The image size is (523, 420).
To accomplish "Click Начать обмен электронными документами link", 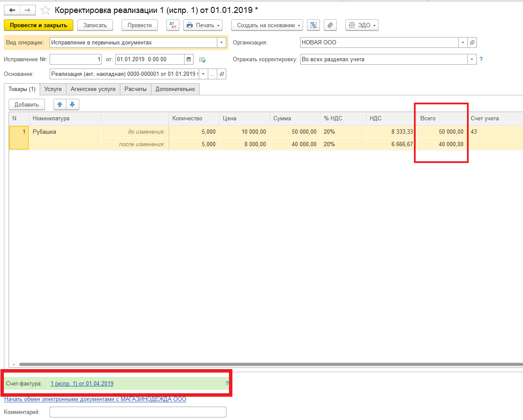I will [95, 399].
